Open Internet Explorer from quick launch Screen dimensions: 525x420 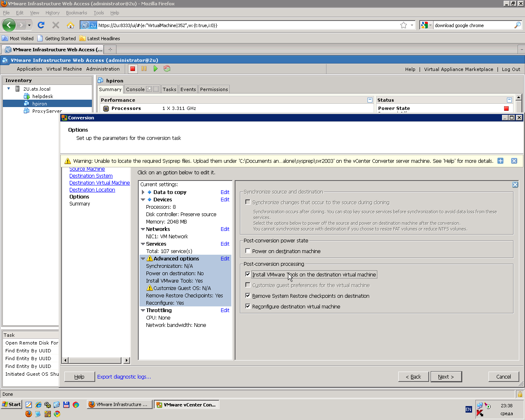[38, 405]
